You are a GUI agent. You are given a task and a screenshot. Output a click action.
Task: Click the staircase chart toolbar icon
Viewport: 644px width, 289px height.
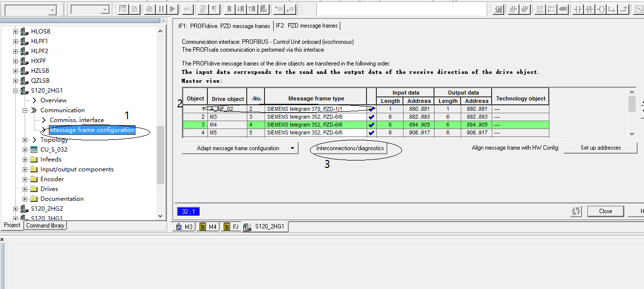tap(498, 9)
